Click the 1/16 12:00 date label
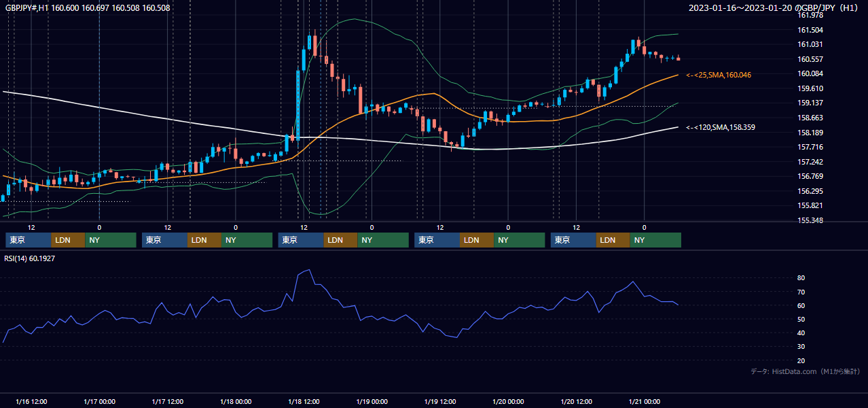The height and width of the screenshot is (408, 868). [31, 401]
